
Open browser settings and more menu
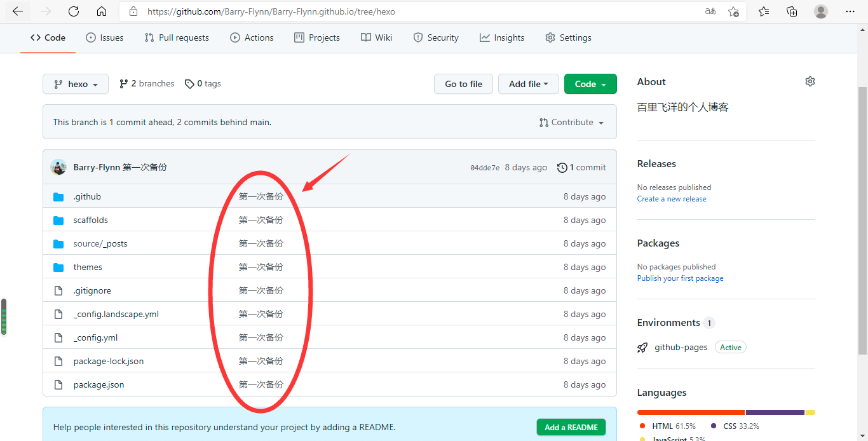pos(850,11)
